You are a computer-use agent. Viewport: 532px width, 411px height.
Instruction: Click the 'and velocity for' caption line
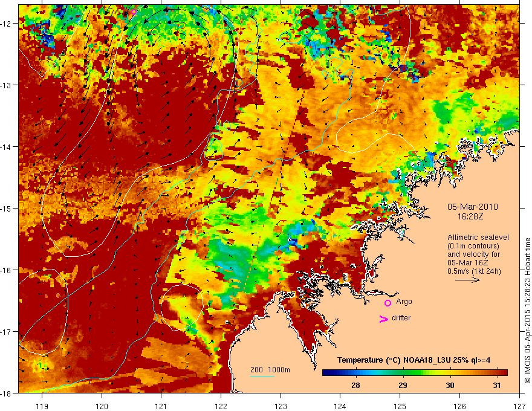click(473, 254)
